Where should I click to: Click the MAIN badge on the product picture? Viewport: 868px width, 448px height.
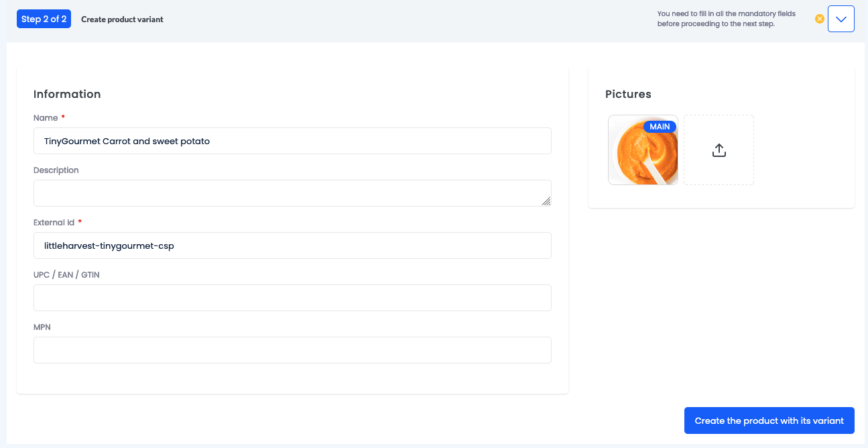660,126
